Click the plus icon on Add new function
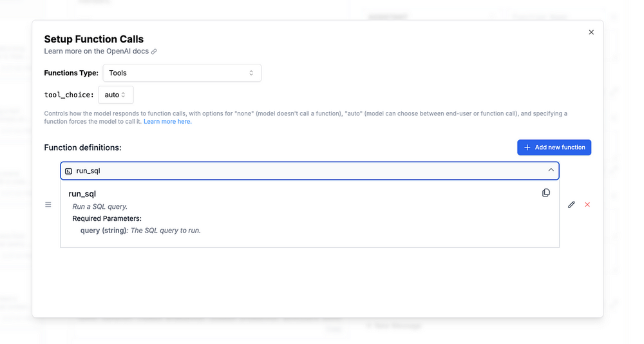Viewport: 644px width, 344px height. (x=527, y=148)
